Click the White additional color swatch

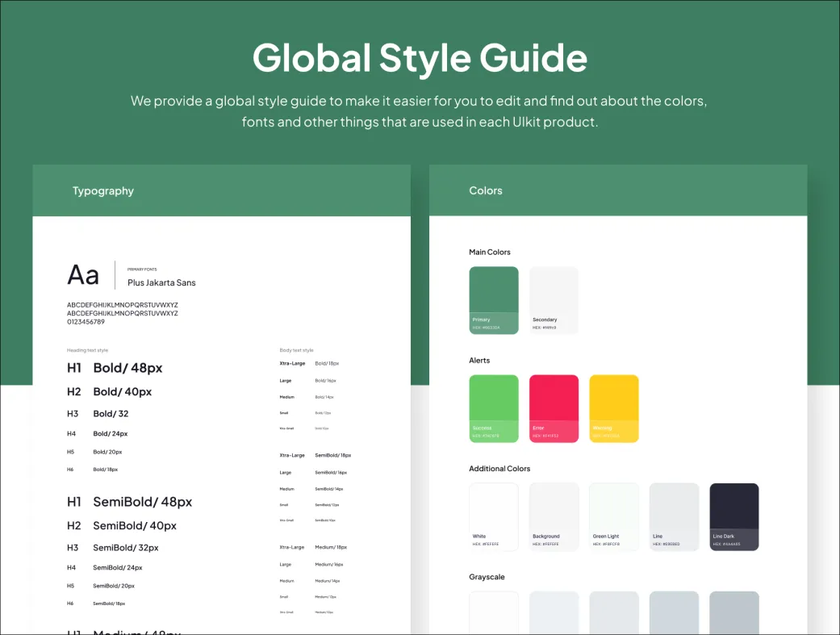pyautogui.click(x=493, y=516)
